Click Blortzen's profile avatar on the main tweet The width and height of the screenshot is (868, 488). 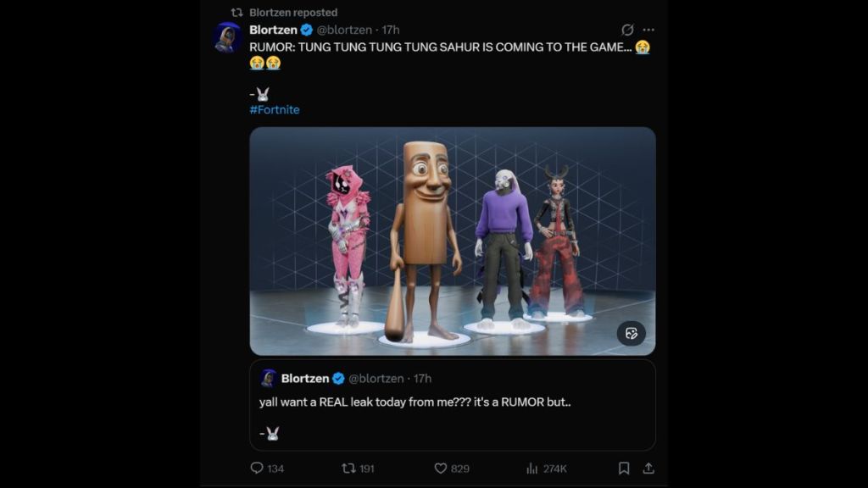[x=227, y=38]
